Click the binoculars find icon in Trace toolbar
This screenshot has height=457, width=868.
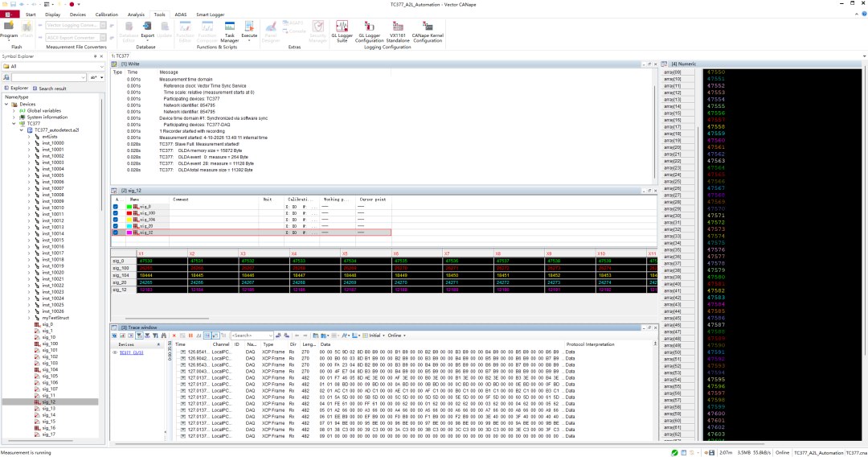click(163, 336)
